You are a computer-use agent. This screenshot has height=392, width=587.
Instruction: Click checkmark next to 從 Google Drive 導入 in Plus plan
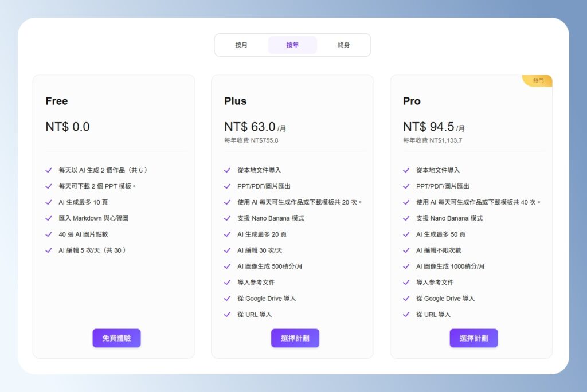click(227, 298)
